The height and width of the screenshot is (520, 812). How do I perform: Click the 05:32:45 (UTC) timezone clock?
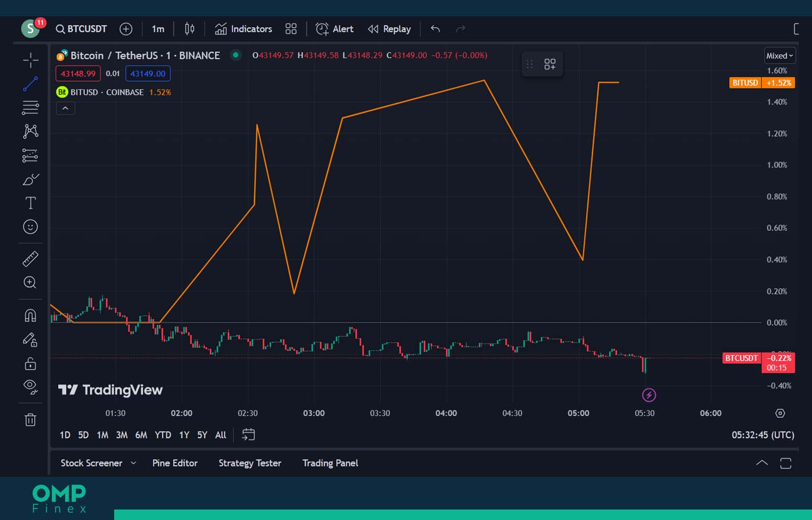click(763, 435)
